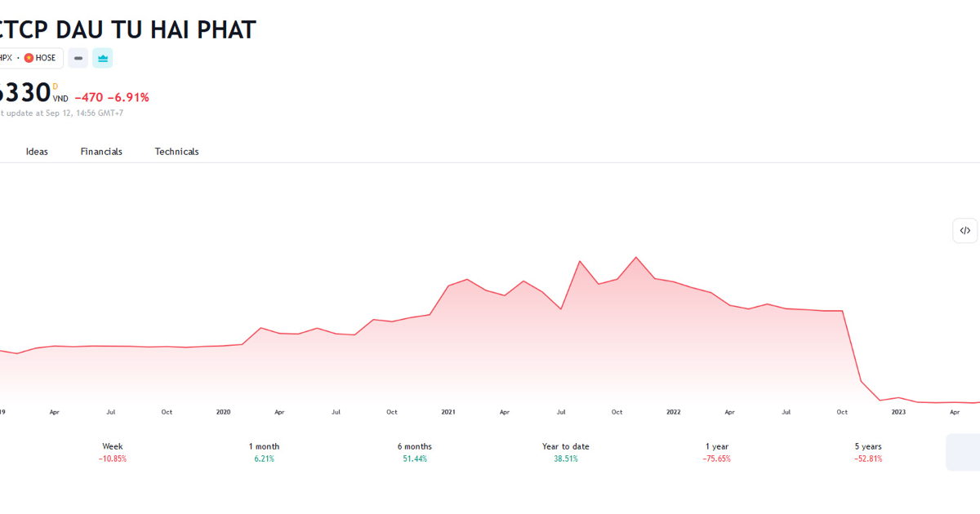Click the teal crown icon
The image size is (980, 514).
coord(103,58)
